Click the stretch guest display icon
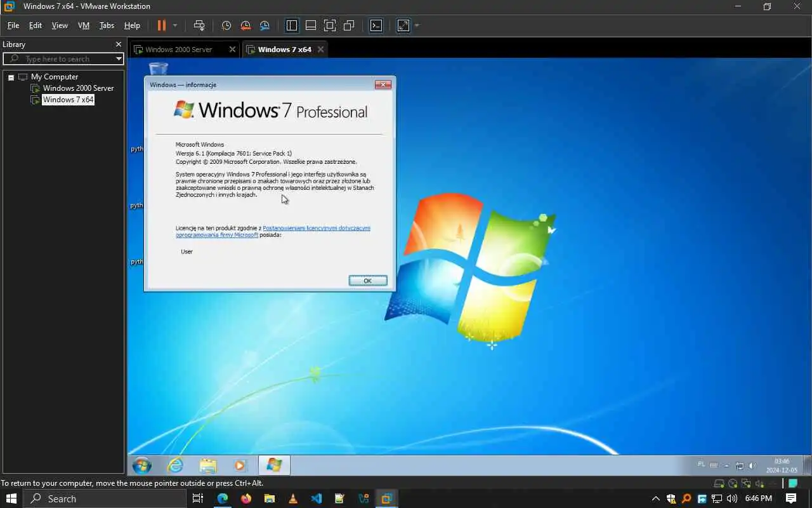Image resolution: width=812 pixels, height=508 pixels. [x=403, y=25]
